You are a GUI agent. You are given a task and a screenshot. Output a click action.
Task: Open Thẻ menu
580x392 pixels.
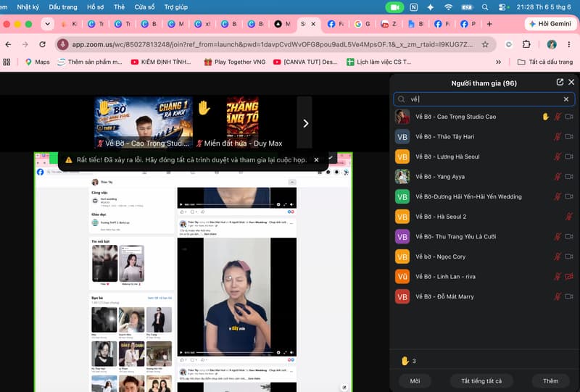point(119,7)
